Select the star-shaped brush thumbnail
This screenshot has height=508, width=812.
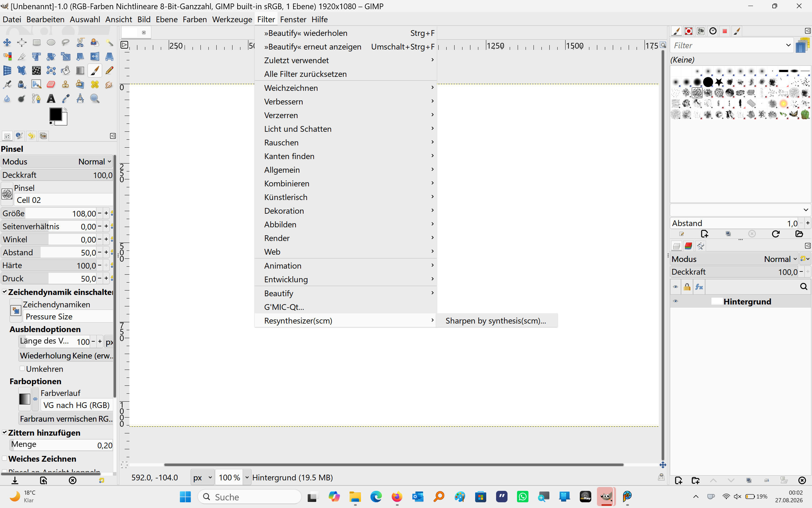click(719, 82)
